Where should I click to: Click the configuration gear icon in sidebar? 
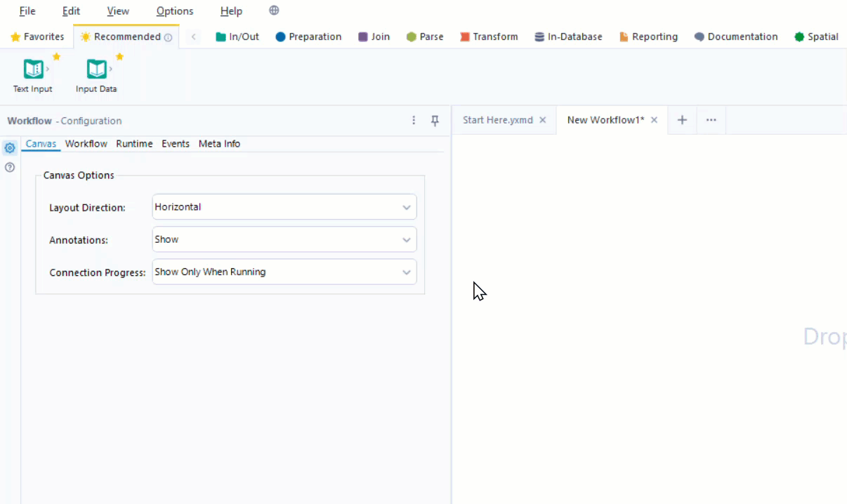[10, 148]
